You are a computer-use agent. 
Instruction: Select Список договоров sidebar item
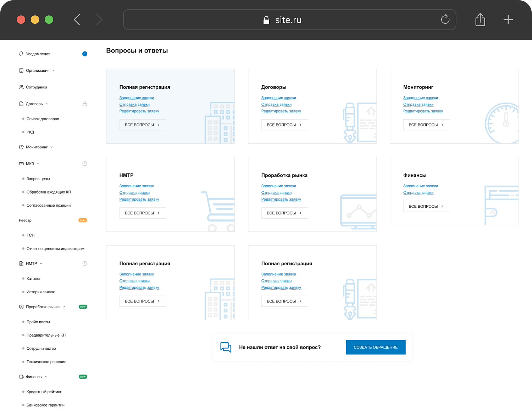tap(43, 119)
